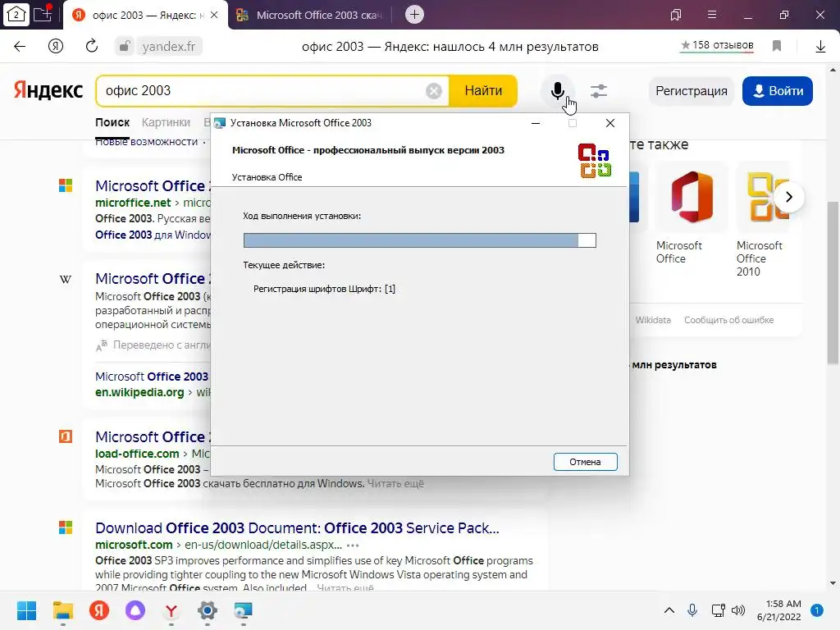Click Войти login button
Viewport: 840px width, 630px height.
778,91
